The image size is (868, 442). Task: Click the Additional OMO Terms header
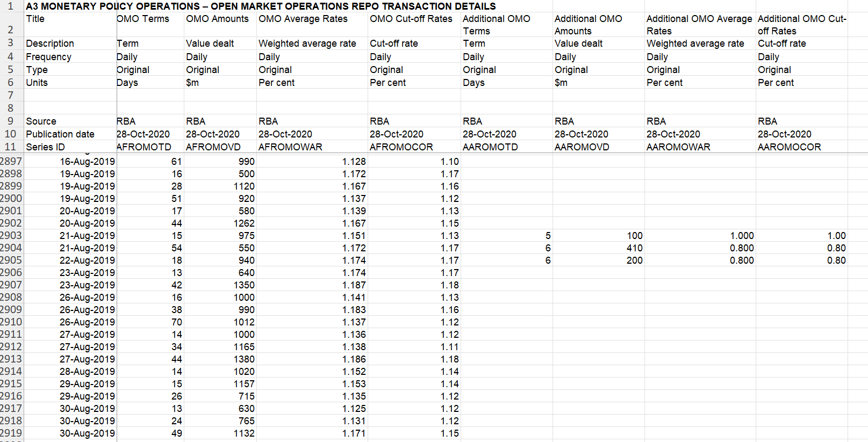tap(507, 25)
